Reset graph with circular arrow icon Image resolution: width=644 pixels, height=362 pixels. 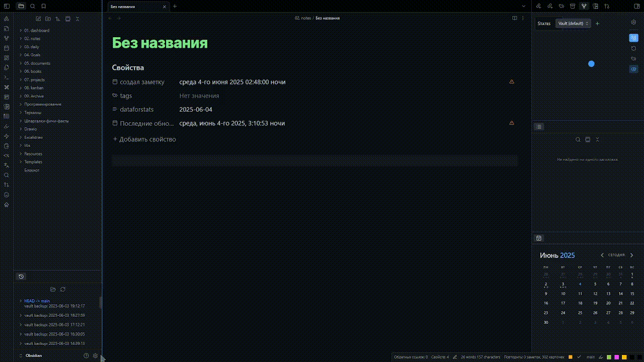pyautogui.click(x=633, y=48)
